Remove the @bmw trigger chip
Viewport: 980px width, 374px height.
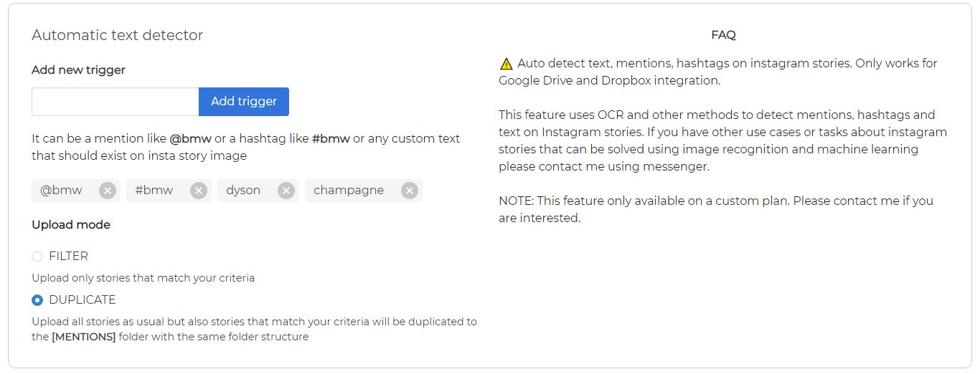(108, 191)
